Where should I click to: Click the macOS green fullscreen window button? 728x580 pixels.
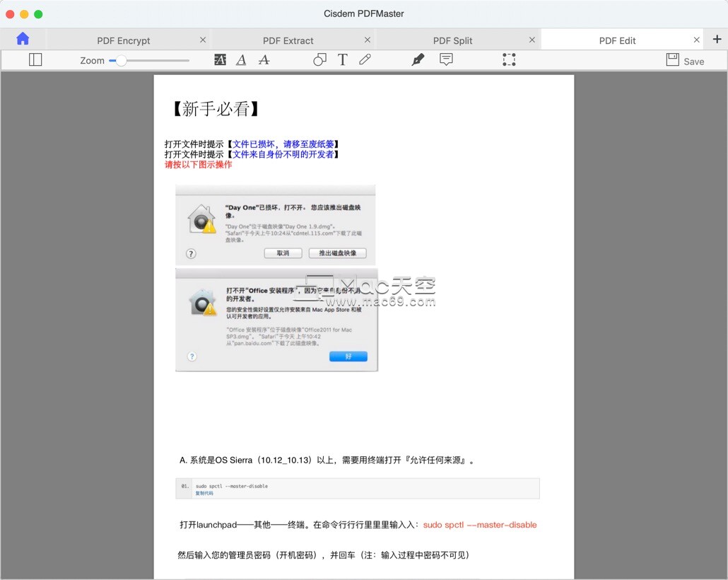(x=39, y=14)
